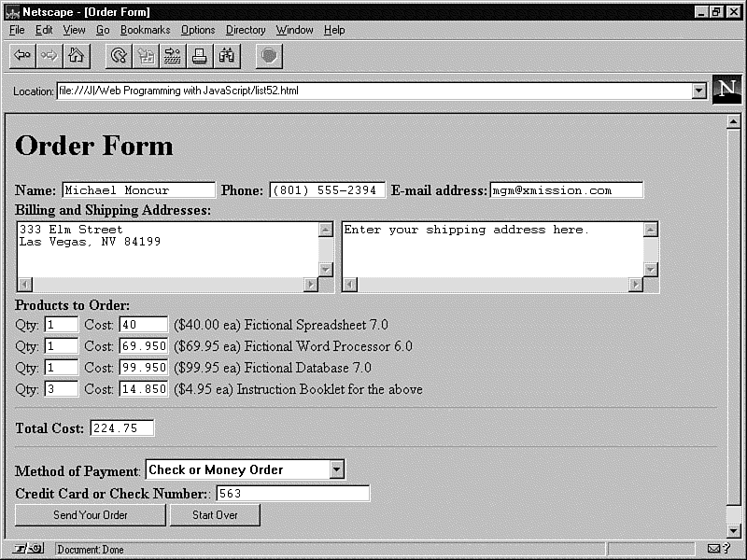Open the Options menu
The width and height of the screenshot is (747, 560).
[x=198, y=30]
